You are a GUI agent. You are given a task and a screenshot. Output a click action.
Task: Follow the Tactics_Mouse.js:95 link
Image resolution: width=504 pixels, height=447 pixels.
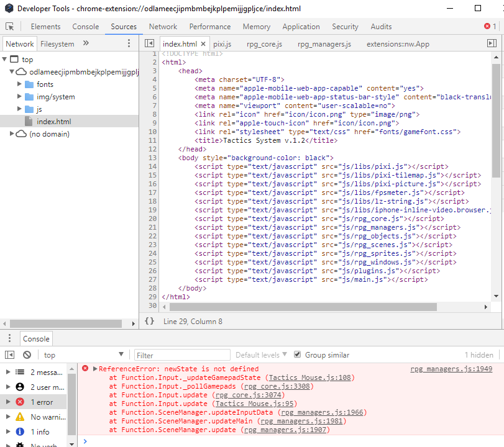(254, 404)
